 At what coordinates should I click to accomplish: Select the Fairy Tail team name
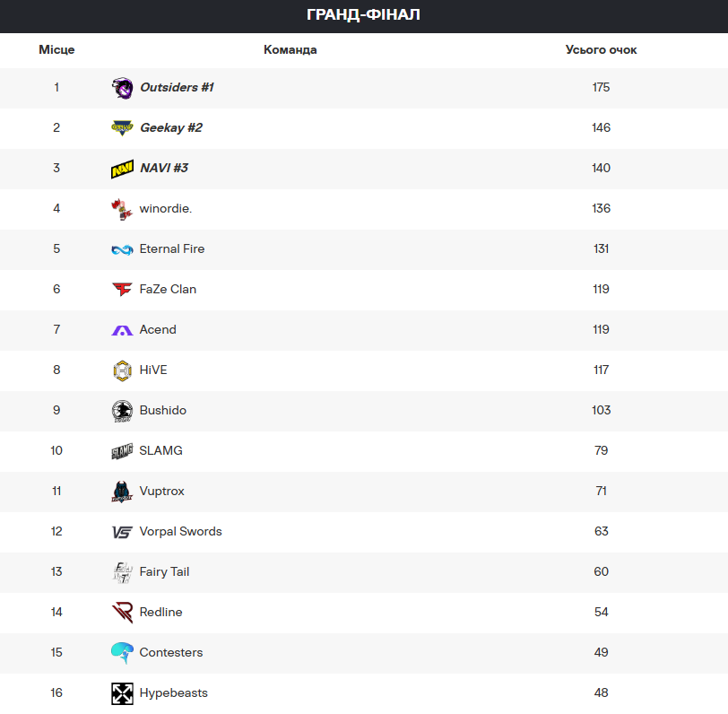[x=164, y=572]
